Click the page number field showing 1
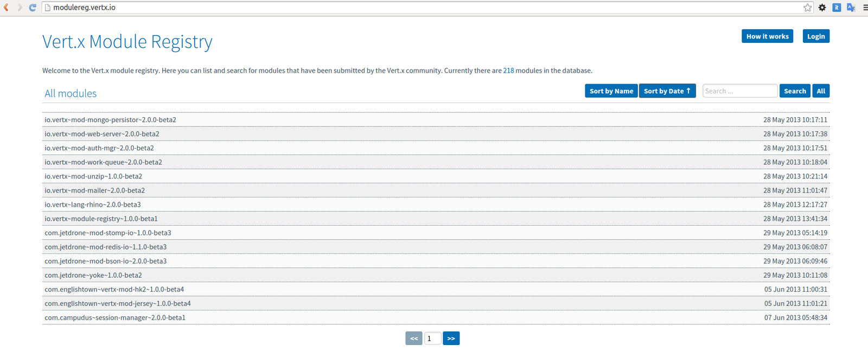Viewport: 868px width, 351px height. pos(432,339)
